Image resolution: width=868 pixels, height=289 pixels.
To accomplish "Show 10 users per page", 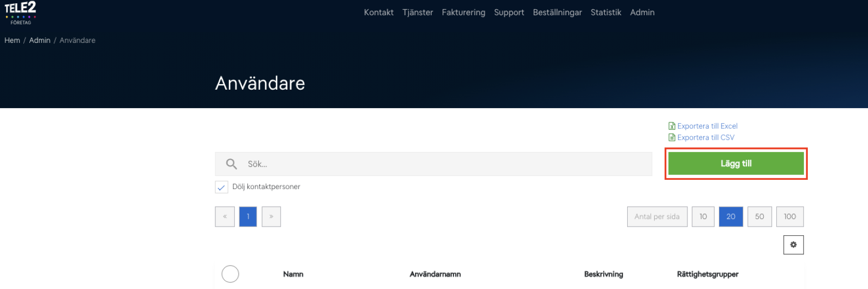I will click(x=703, y=216).
